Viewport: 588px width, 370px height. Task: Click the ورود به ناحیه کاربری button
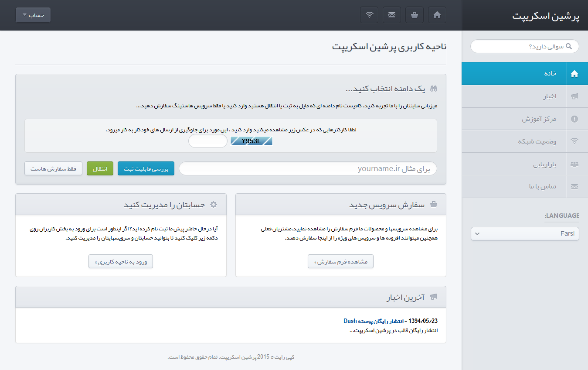121,262
